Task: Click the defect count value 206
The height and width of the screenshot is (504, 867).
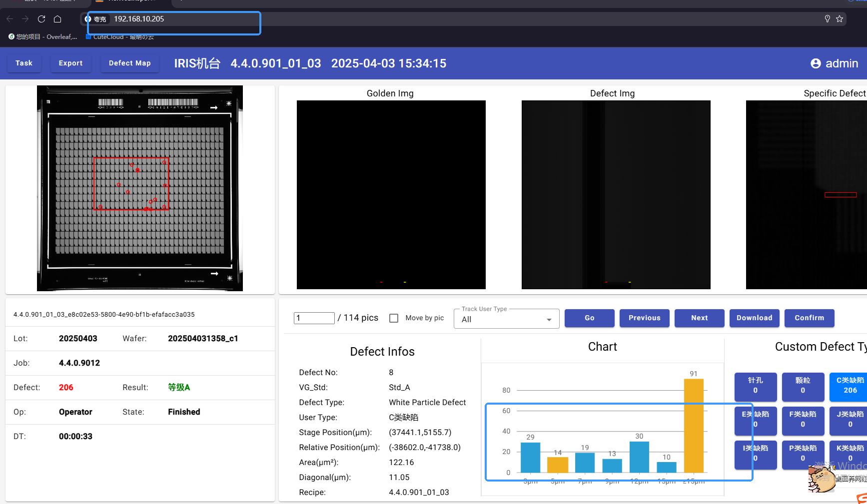Action: 66,388
